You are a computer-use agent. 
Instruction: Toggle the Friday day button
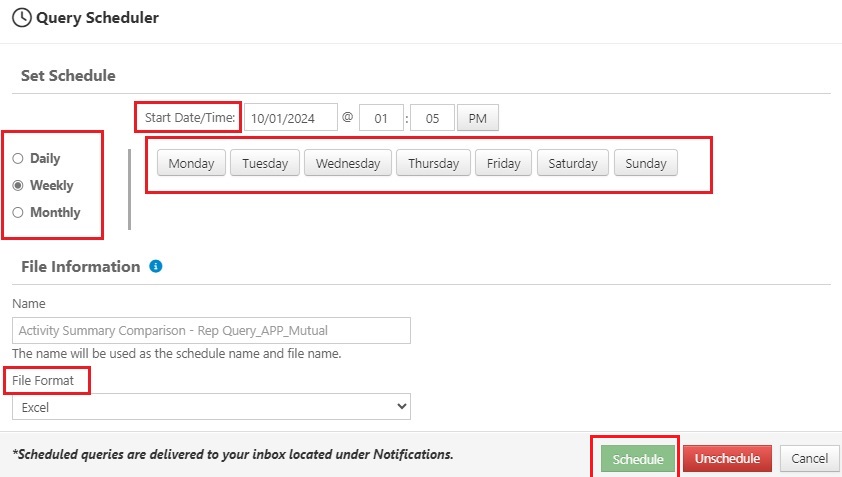503,163
